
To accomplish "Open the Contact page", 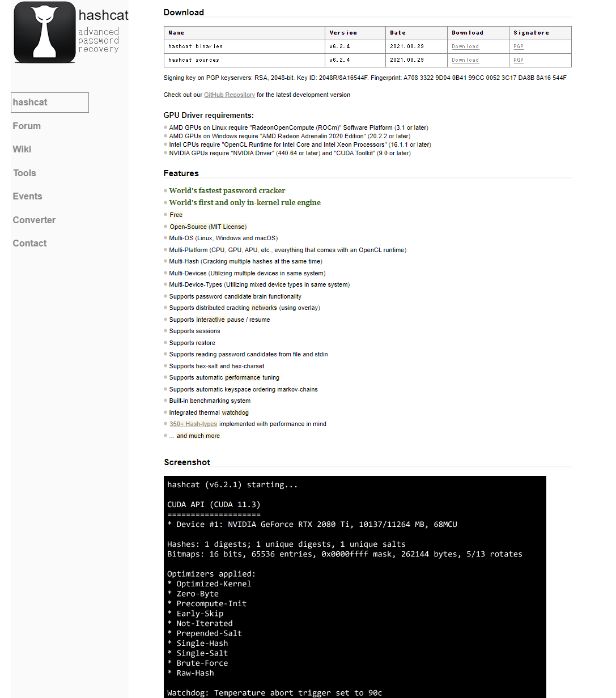I will click(x=29, y=243).
